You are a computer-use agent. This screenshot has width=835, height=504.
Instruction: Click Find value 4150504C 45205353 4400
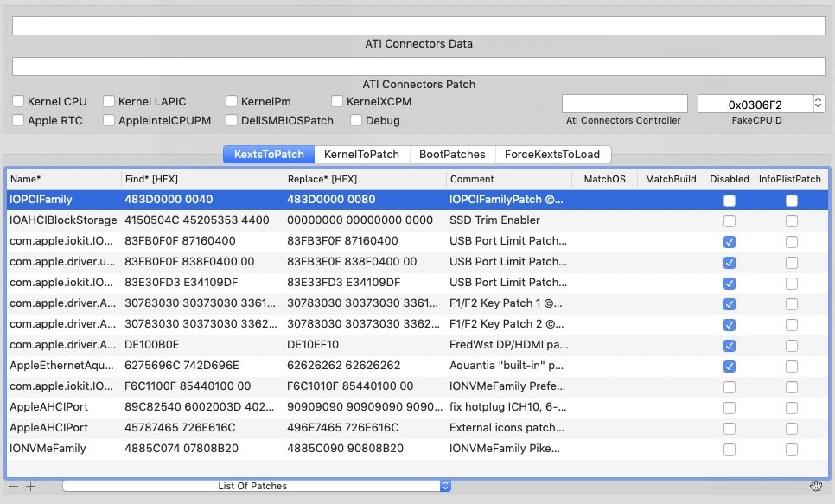tap(196, 220)
